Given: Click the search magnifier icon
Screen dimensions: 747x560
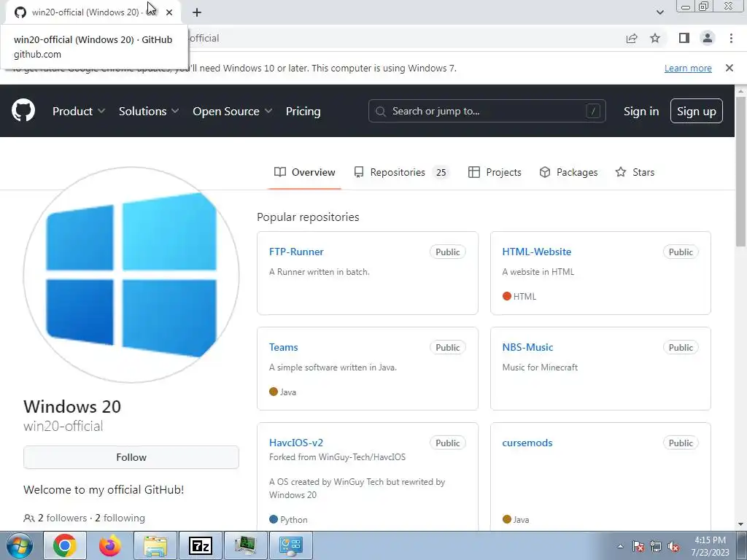Looking at the screenshot, I should 380,112.
